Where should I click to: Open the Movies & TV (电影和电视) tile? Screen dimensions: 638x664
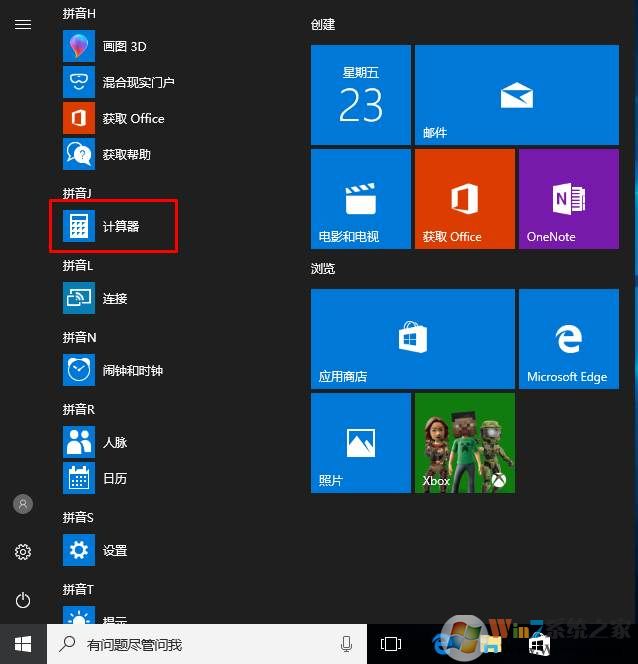361,199
